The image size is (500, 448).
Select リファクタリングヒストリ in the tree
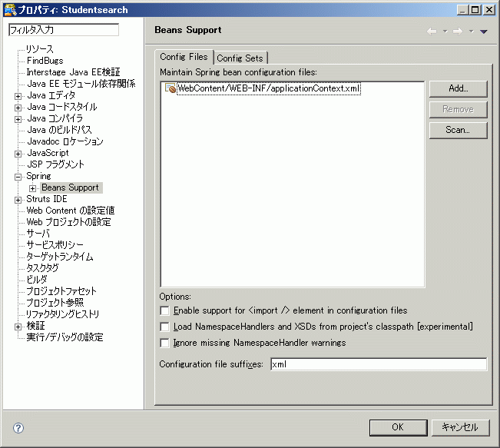(62, 314)
